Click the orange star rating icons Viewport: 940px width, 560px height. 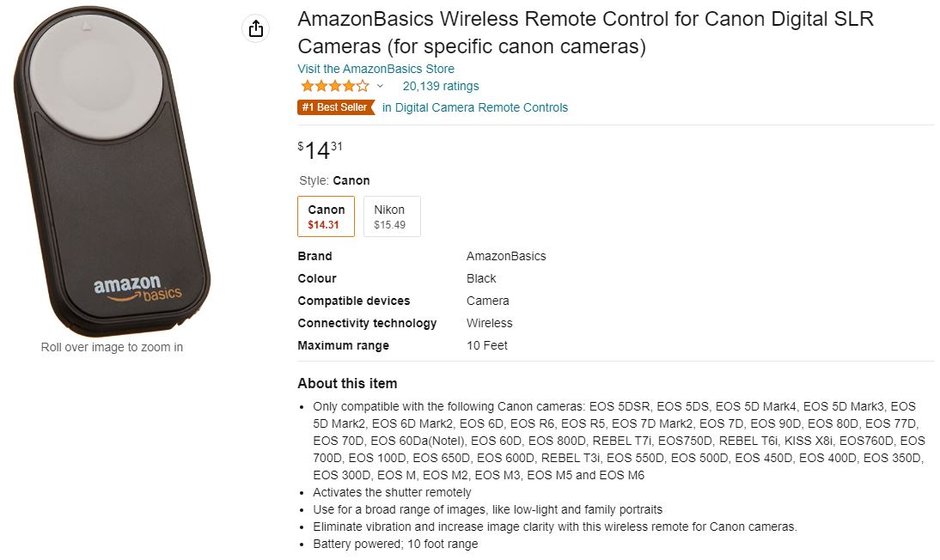334,86
